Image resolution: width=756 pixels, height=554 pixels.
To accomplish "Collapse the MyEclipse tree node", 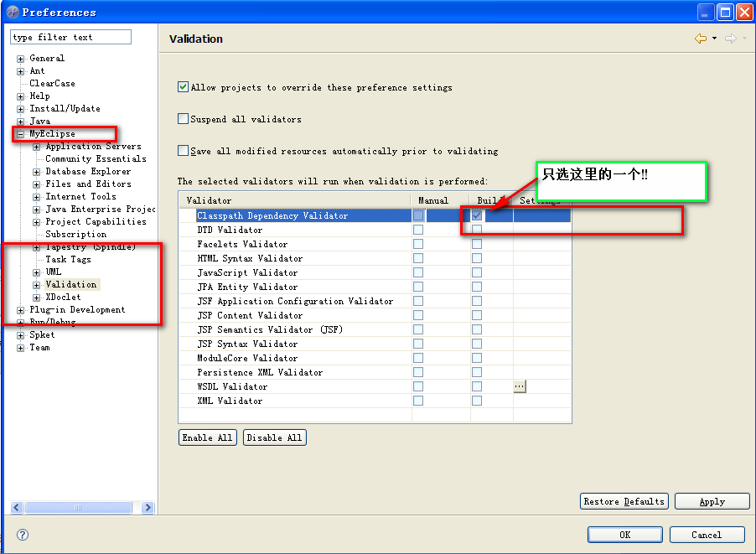I will [20, 134].
